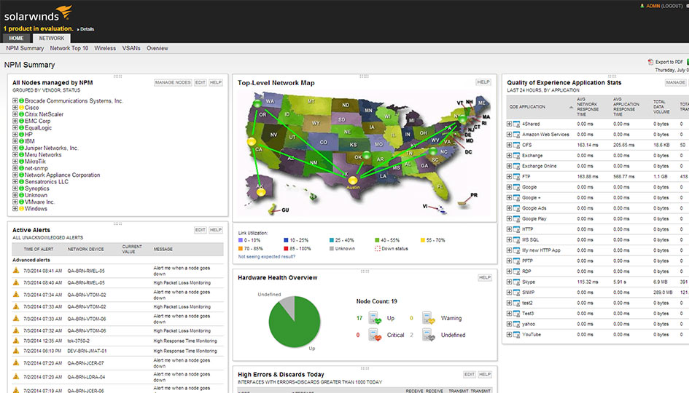Click the Warning nodes status icon

click(428, 318)
